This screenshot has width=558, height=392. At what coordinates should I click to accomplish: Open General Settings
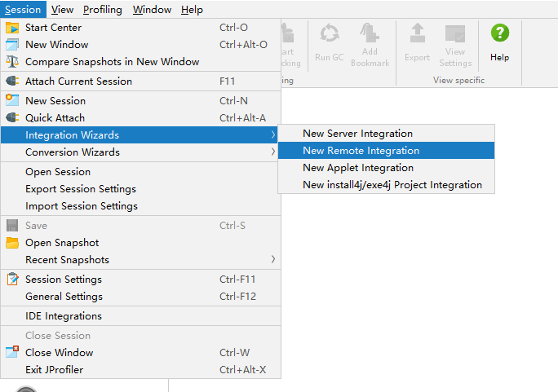64,297
